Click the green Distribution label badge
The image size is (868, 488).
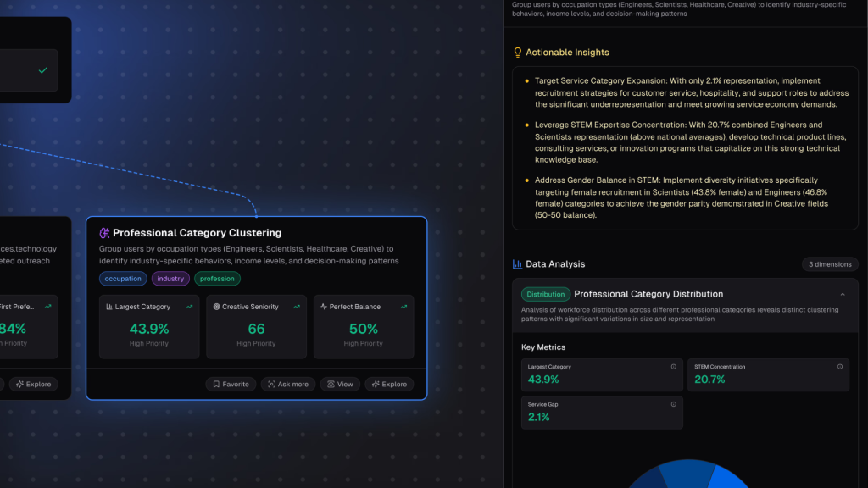(x=546, y=294)
